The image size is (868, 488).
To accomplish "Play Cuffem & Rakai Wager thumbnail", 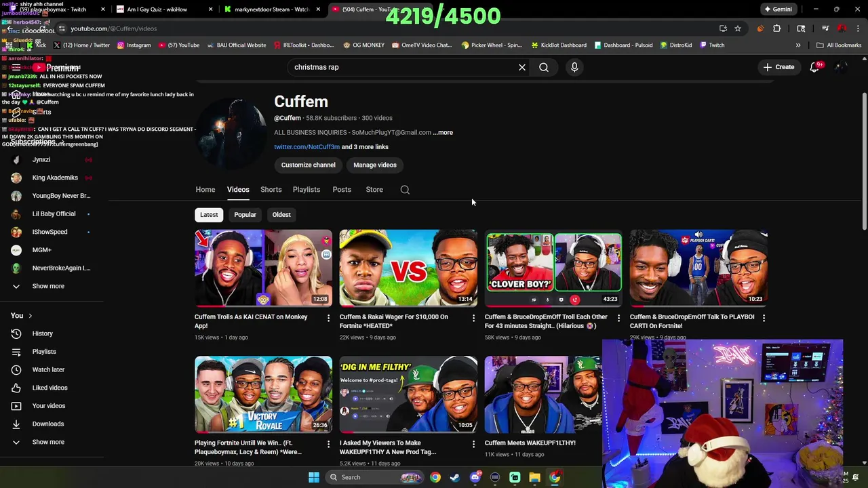I will (408, 268).
